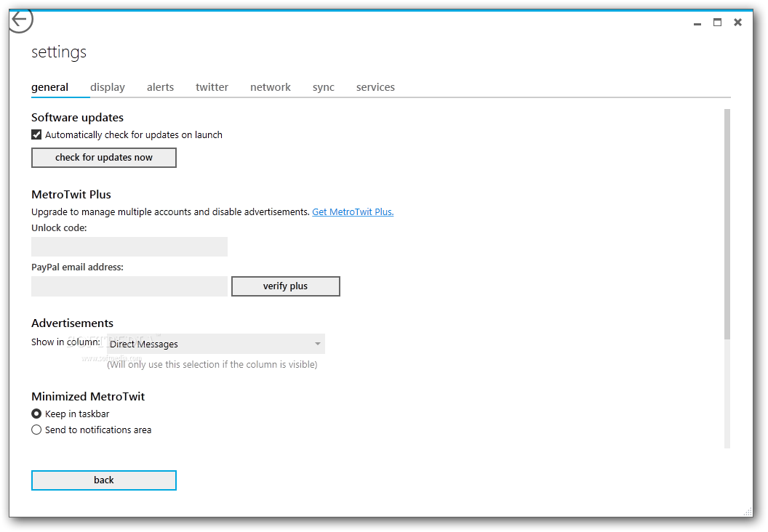This screenshot has width=768, height=532.
Task: Open the Show in column dropdown
Action: tap(216, 344)
